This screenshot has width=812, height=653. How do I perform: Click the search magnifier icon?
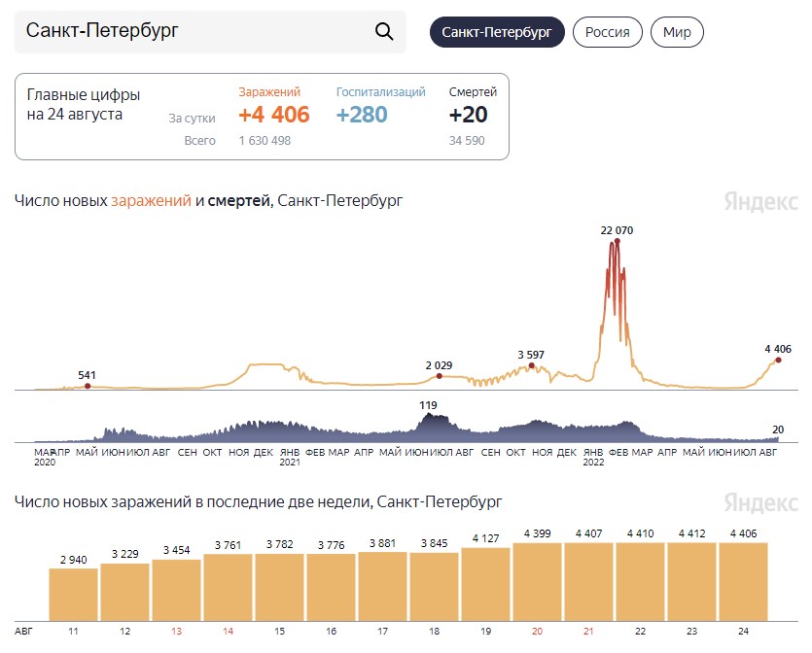(384, 31)
